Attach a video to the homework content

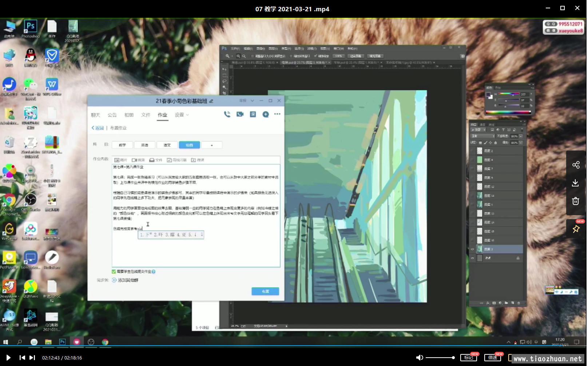pyautogui.click(x=138, y=160)
